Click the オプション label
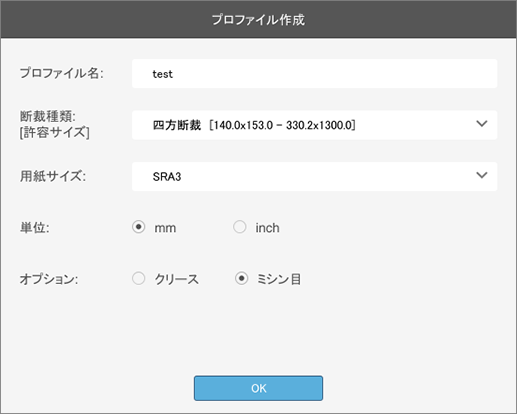Image resolution: width=517 pixels, height=414 pixels. pyautogui.click(x=49, y=279)
